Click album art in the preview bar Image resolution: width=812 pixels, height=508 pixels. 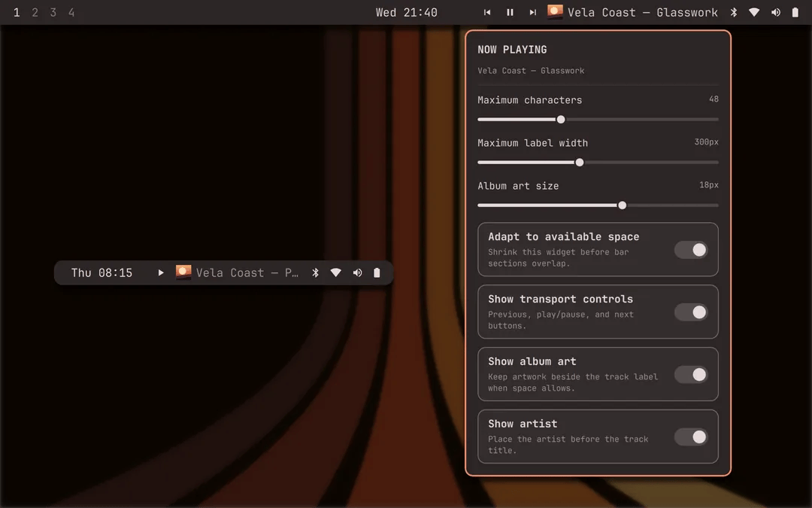(x=183, y=272)
